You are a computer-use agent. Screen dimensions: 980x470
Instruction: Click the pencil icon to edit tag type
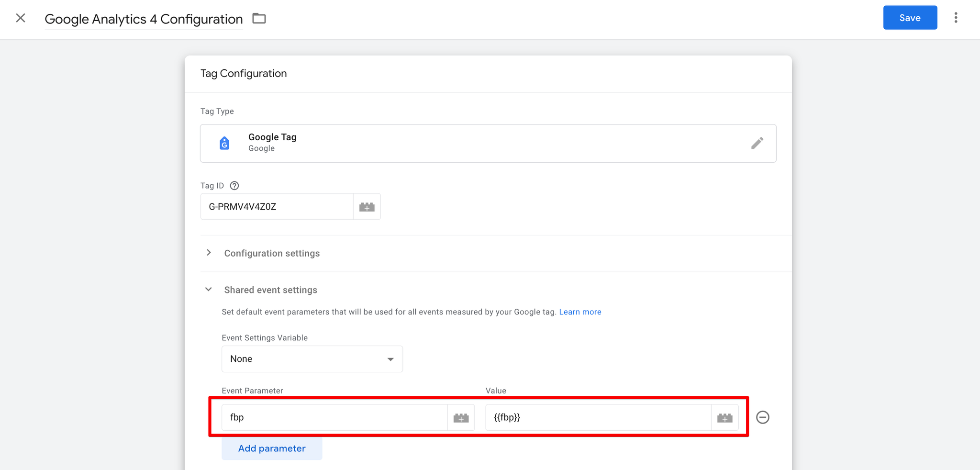[757, 143]
